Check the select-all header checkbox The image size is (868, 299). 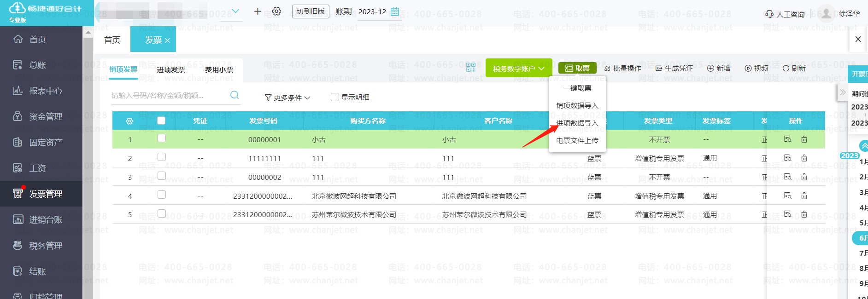pyautogui.click(x=161, y=121)
